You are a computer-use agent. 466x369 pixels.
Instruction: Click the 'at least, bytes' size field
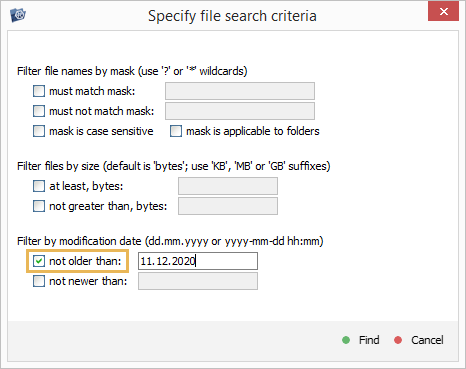(x=228, y=186)
